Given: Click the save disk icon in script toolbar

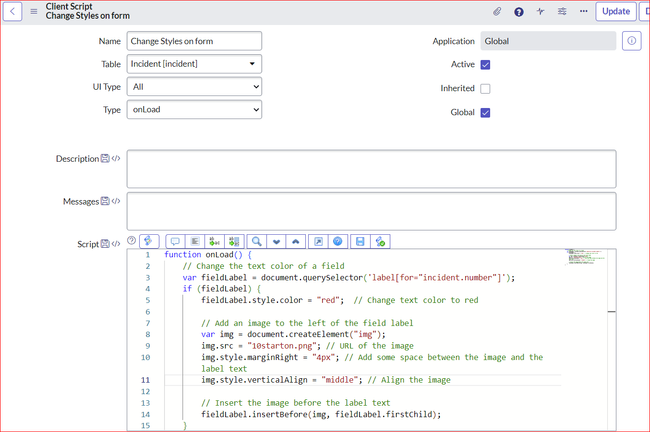Looking at the screenshot, I should click(x=360, y=241).
